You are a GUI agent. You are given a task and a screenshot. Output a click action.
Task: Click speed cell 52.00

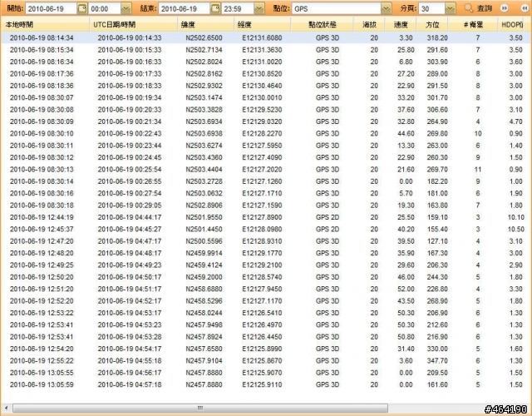point(406,289)
